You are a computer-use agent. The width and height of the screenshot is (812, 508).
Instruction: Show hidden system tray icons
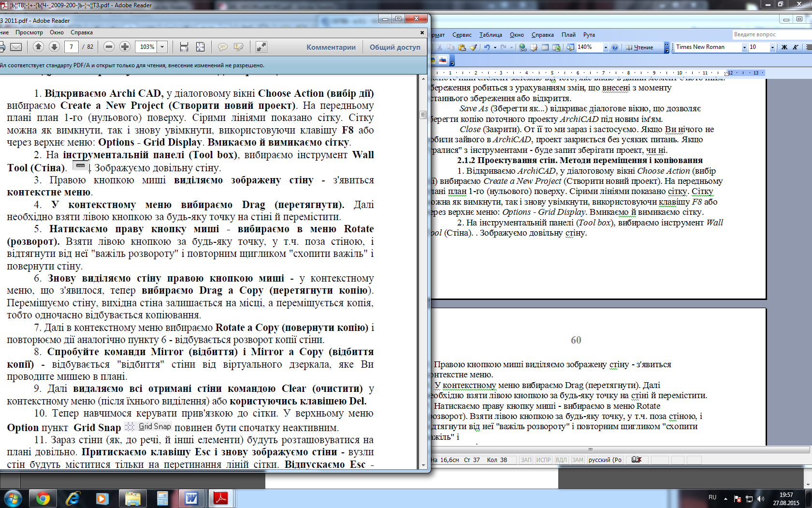tap(725, 498)
